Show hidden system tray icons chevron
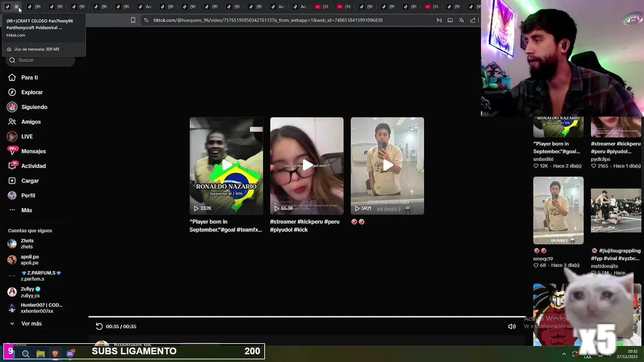644x362 pixels. 563,354
